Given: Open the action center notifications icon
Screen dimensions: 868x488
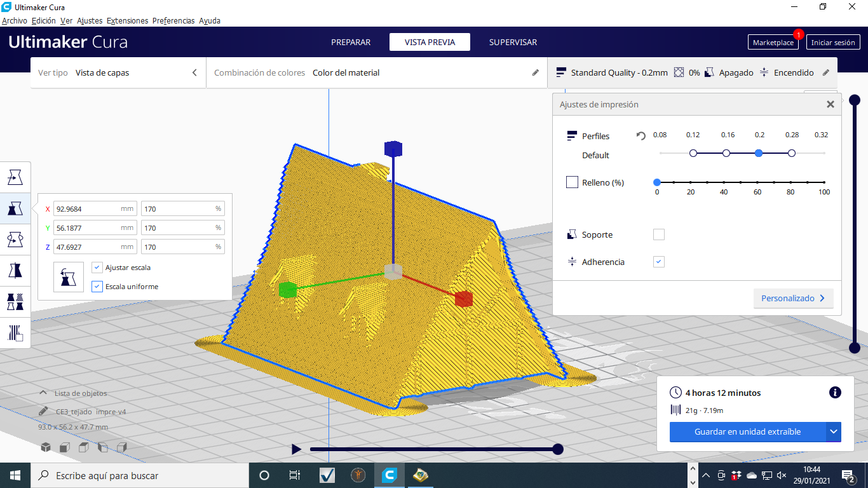Looking at the screenshot, I should click(x=848, y=475).
